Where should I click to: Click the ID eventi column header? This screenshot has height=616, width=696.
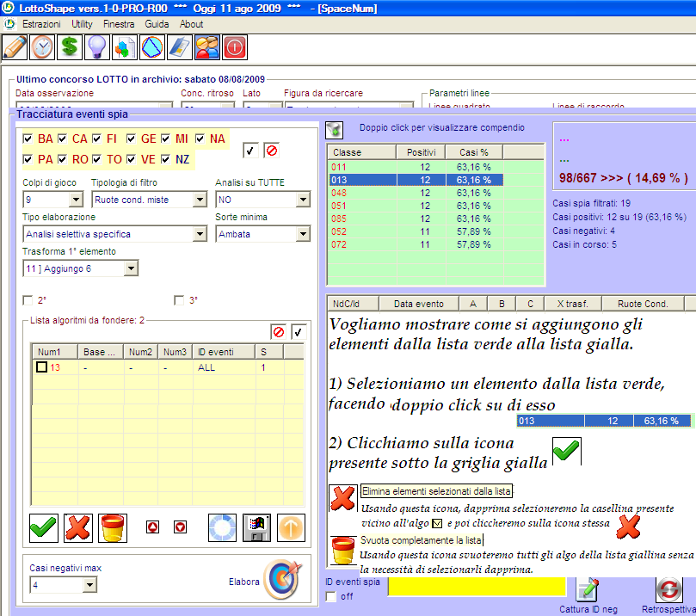pyautogui.click(x=225, y=352)
